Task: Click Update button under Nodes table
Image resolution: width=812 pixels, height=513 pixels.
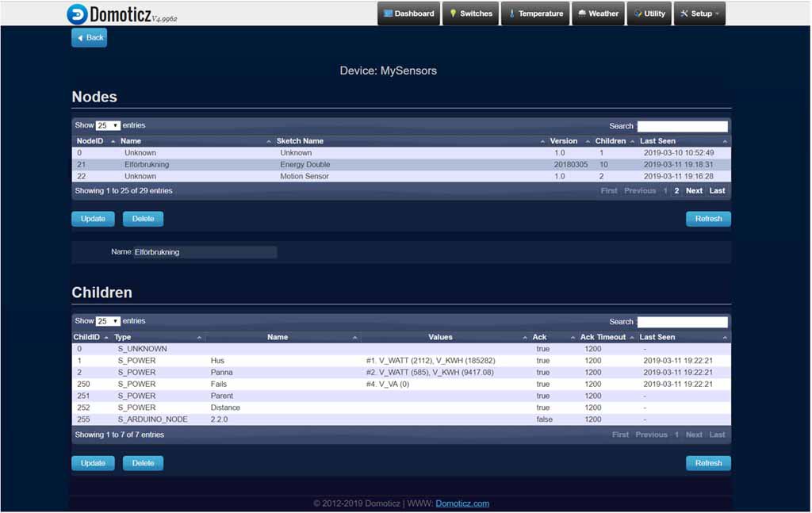Action: coord(93,219)
